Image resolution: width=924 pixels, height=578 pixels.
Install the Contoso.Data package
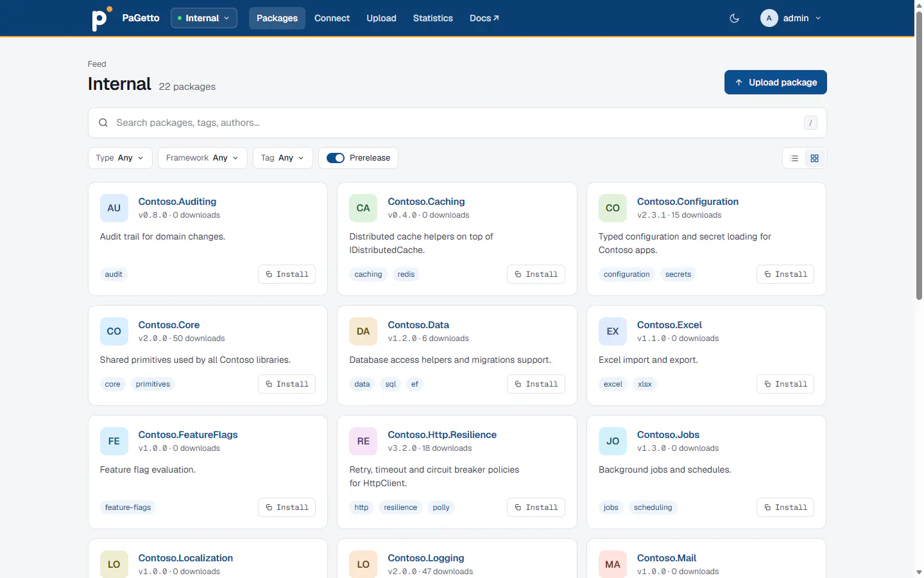(536, 384)
